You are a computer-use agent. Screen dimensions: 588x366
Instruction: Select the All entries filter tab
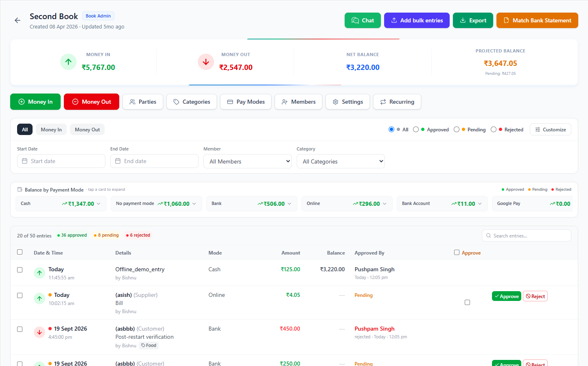click(x=25, y=129)
